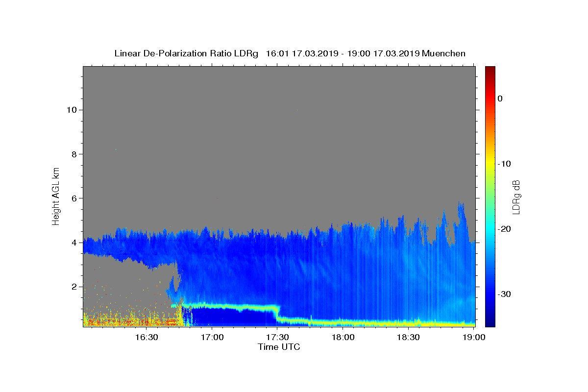Click the red-yellow noise patch near ground before 16:45
The image size is (588, 392).
(x=132, y=319)
